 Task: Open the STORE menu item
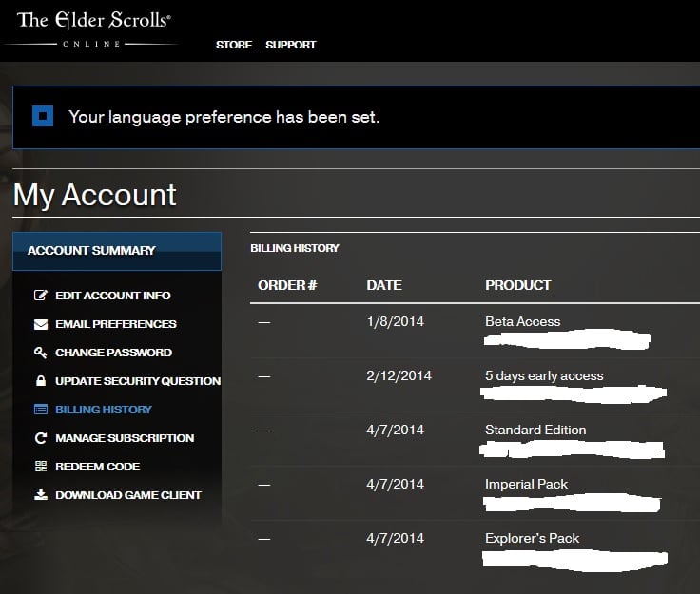(234, 45)
